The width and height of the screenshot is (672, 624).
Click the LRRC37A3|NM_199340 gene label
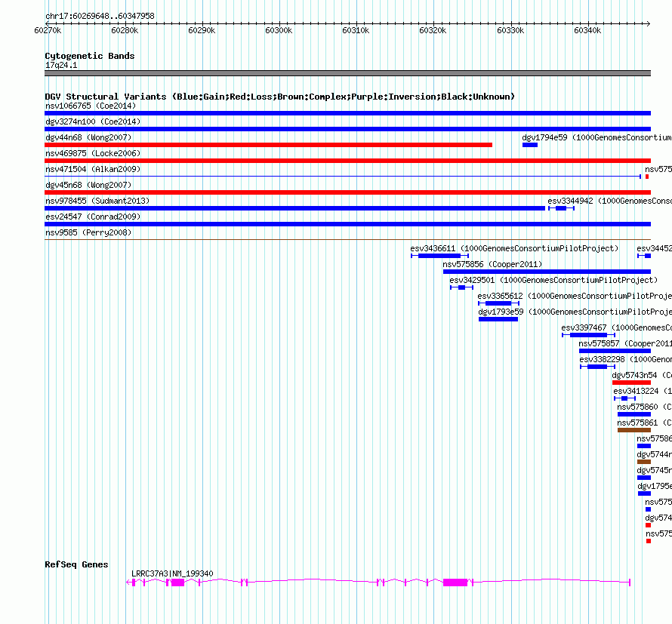tap(172, 573)
